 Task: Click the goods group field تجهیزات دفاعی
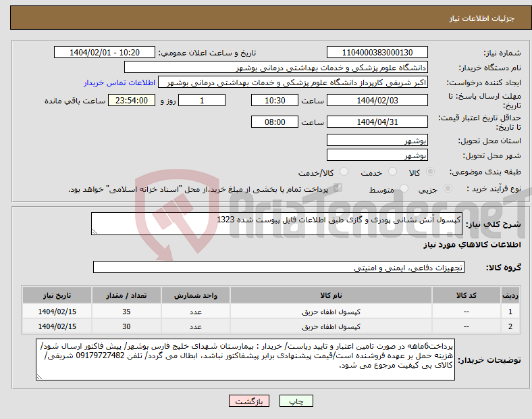(279, 267)
